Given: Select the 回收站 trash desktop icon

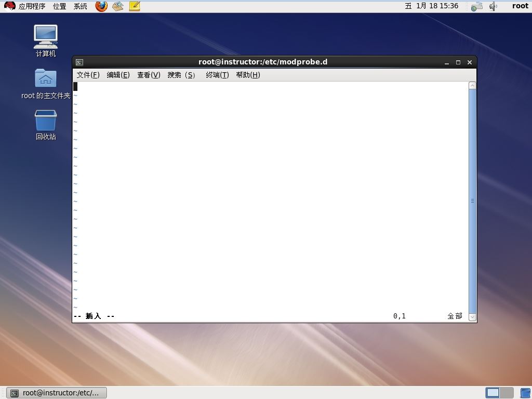Looking at the screenshot, I should (46, 125).
